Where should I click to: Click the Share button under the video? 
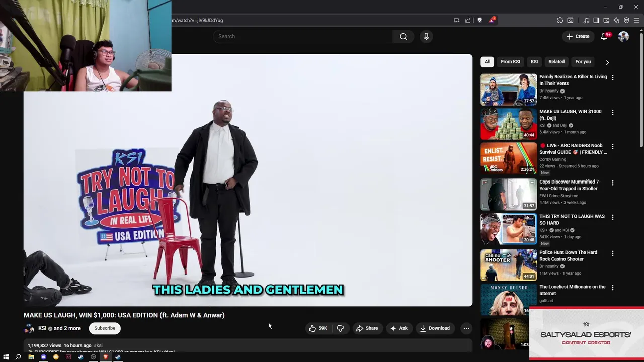pos(367,328)
